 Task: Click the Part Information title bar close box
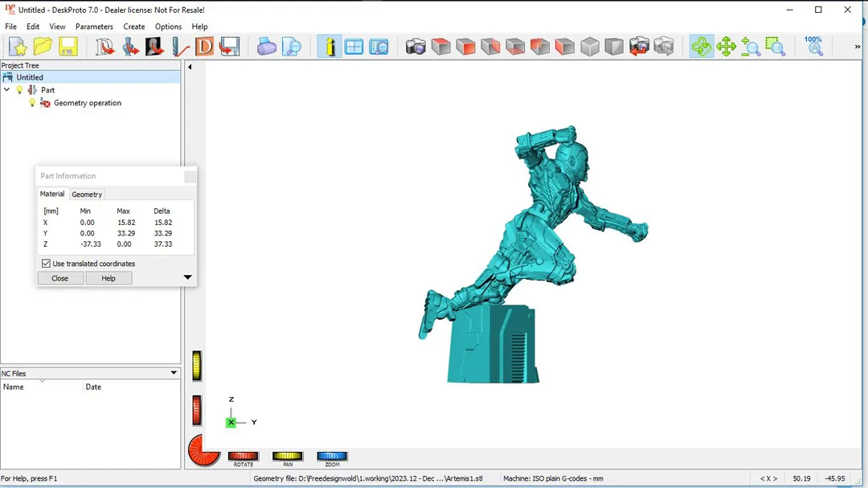190,177
